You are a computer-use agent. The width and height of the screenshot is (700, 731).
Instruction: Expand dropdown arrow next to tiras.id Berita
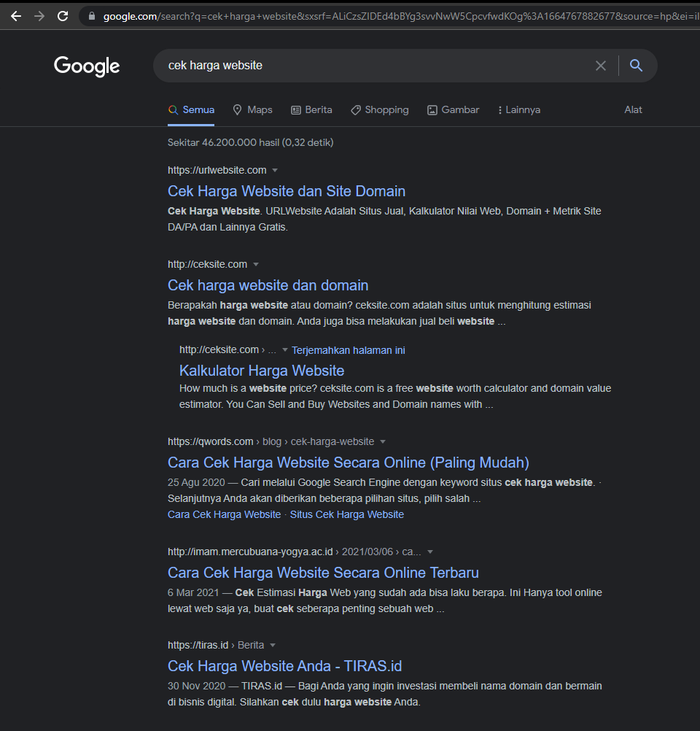click(x=273, y=645)
